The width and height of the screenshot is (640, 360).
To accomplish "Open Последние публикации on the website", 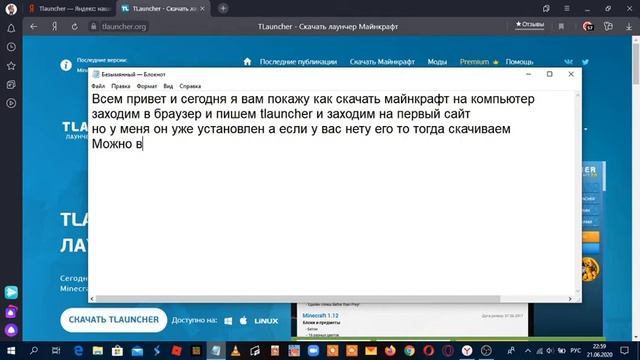I will click(298, 62).
